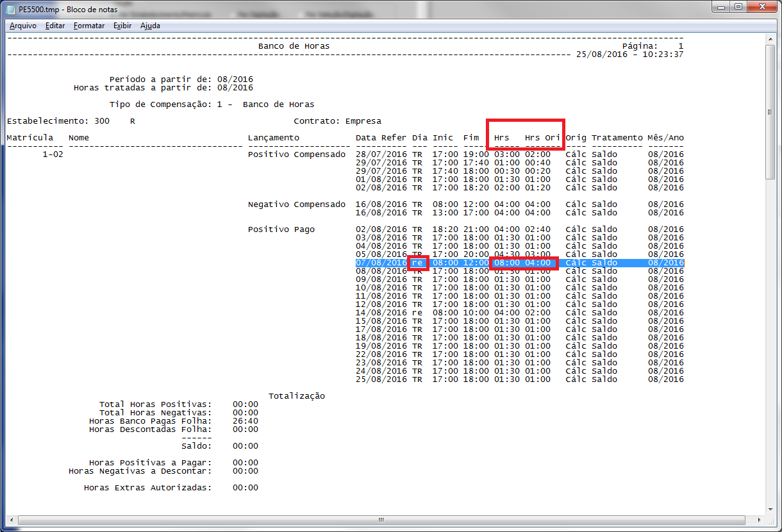Click "Total Horas Positivas:" label
782x532 pixels.
(155, 404)
